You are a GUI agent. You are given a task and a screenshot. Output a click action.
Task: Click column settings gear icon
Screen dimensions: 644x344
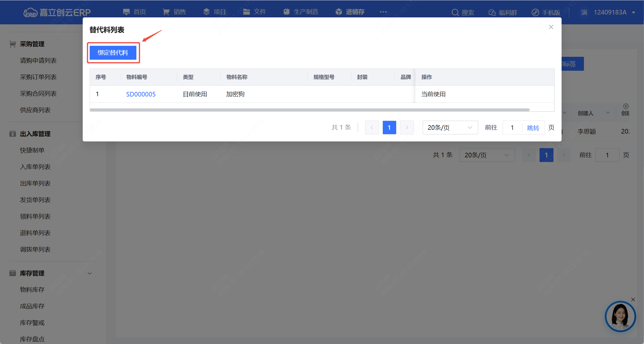tap(626, 106)
